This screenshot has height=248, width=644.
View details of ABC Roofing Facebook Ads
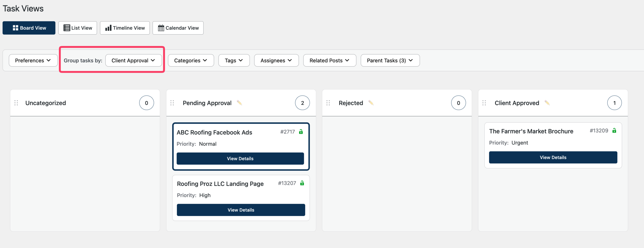click(x=240, y=158)
